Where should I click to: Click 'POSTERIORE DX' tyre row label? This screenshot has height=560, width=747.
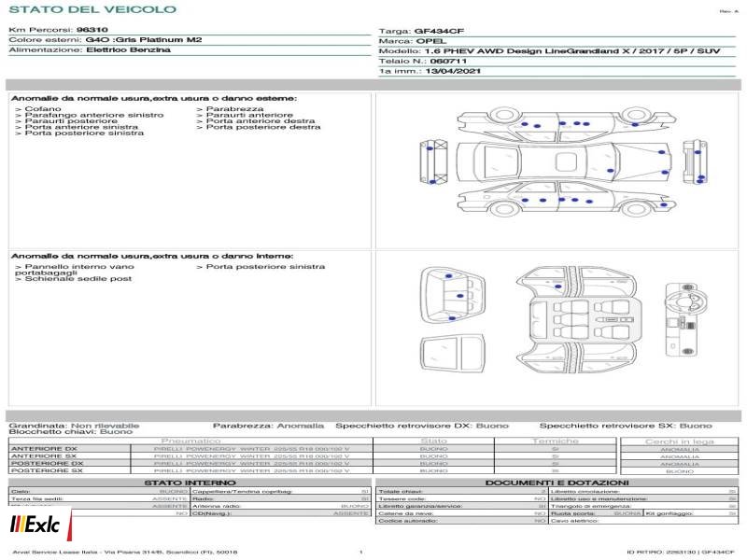(47, 463)
